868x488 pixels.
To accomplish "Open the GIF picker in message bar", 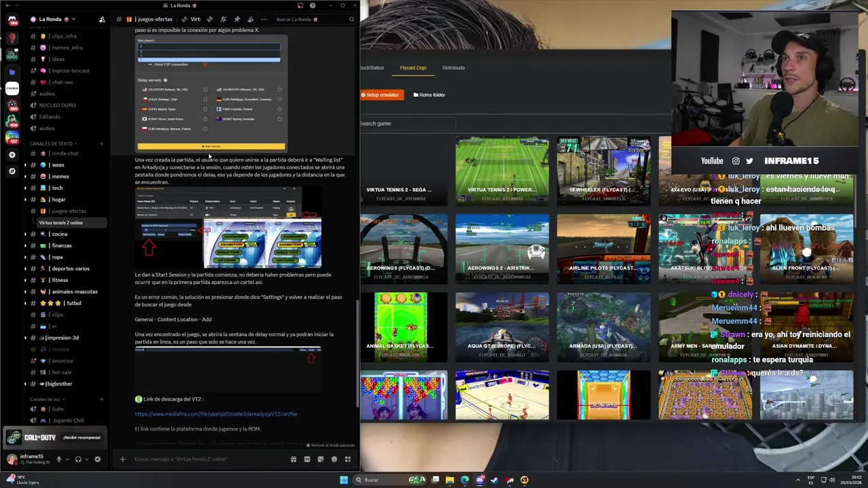I will (307, 459).
